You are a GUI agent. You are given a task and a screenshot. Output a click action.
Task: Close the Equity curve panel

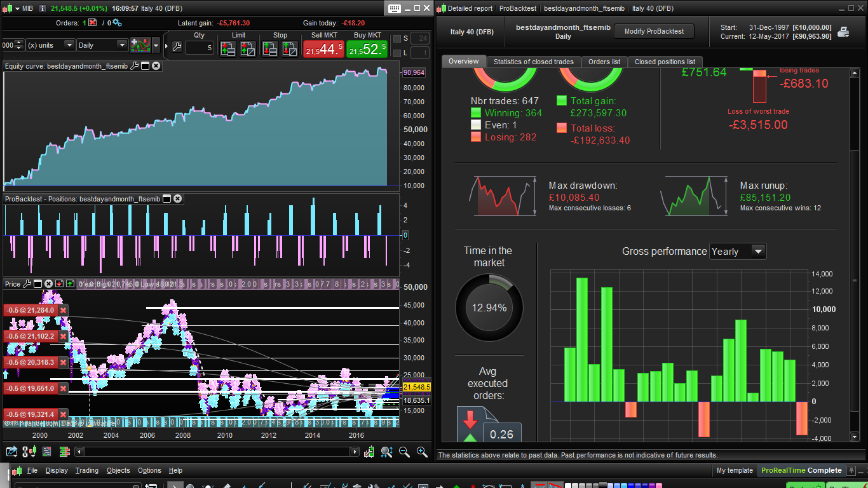tap(156, 66)
